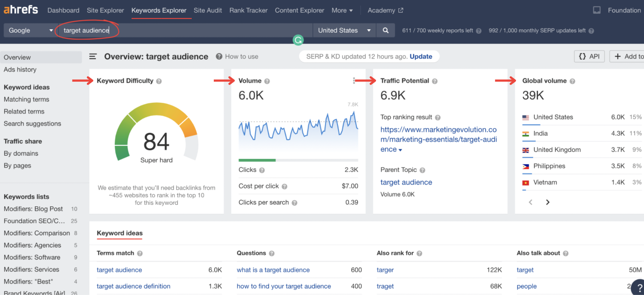Toggle the hamburger sidebar menu icon
Screen dimensions: 644x295
click(x=93, y=57)
